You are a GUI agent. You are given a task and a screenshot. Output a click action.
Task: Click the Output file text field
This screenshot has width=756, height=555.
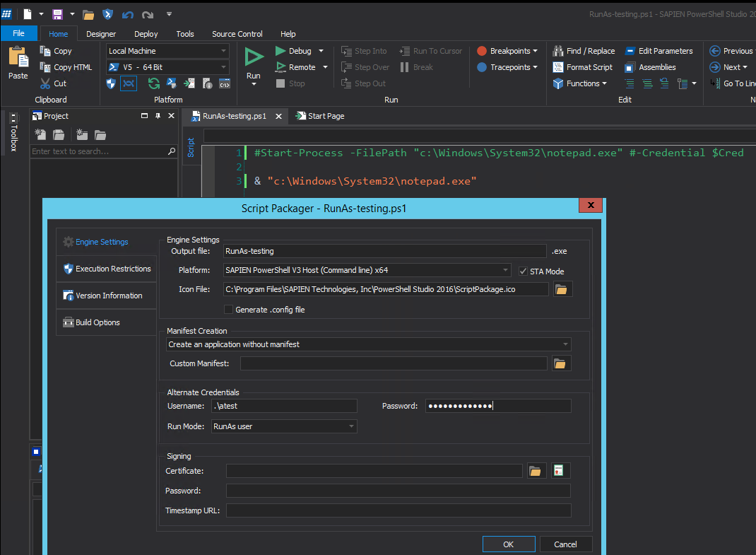pyautogui.click(x=384, y=251)
